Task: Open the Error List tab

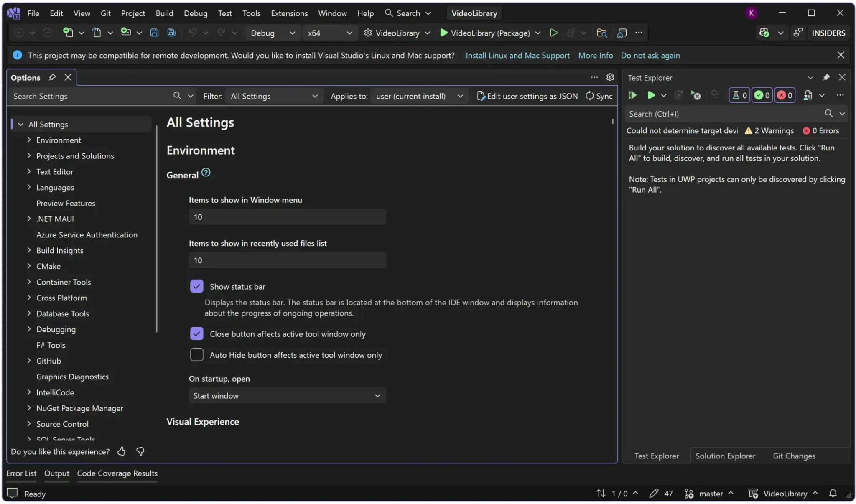Action: point(21,473)
